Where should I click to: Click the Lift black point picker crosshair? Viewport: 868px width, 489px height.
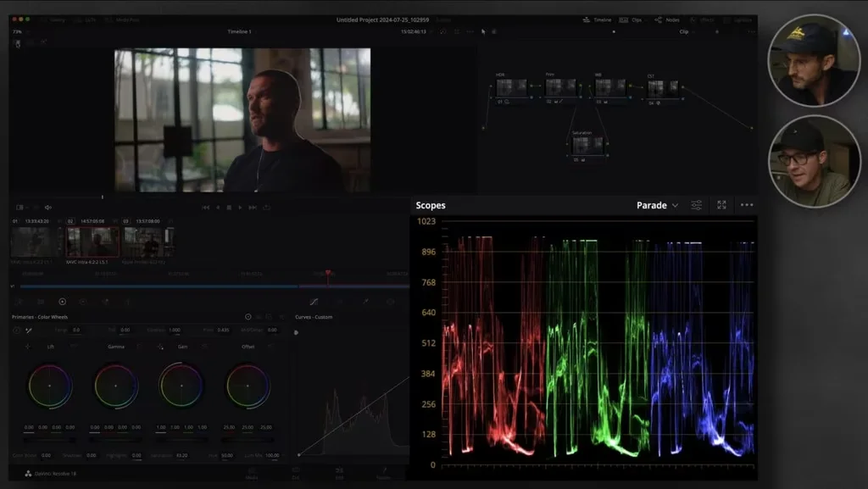coord(28,347)
